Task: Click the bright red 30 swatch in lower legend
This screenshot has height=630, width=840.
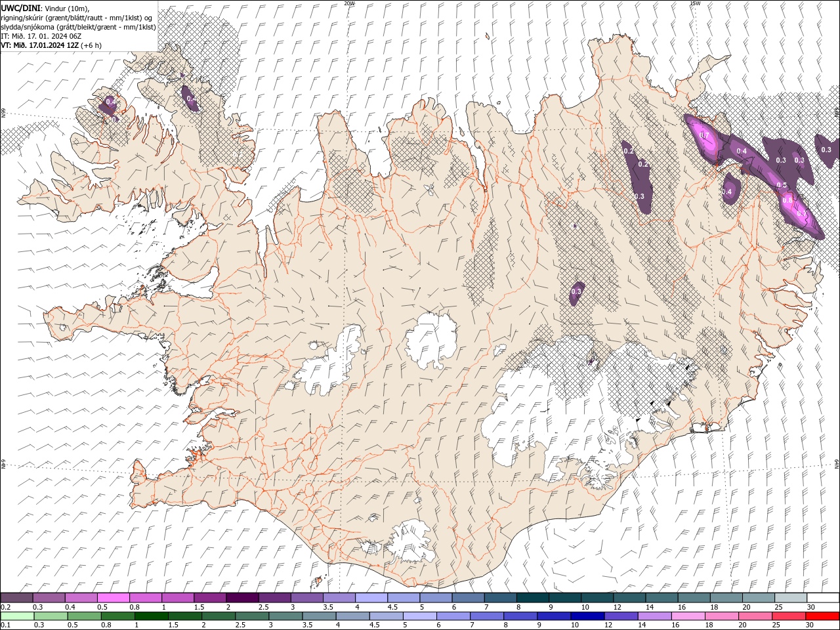Action: click(822, 616)
